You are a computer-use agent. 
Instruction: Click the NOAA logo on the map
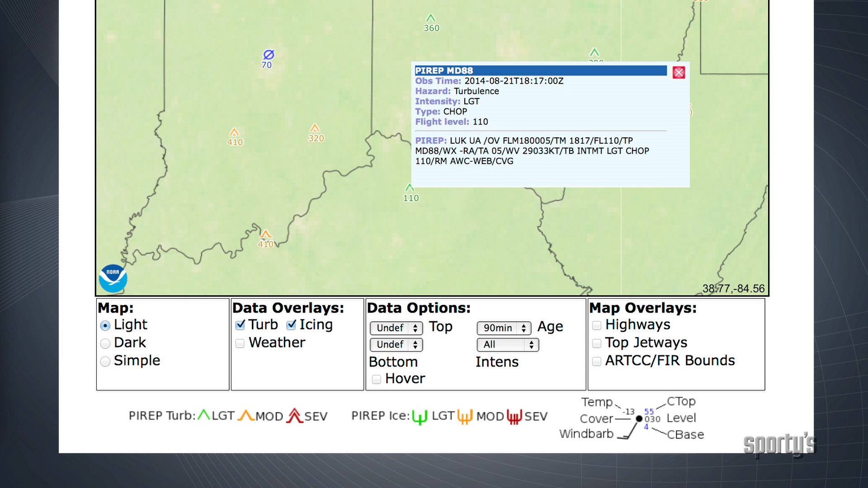pyautogui.click(x=113, y=278)
